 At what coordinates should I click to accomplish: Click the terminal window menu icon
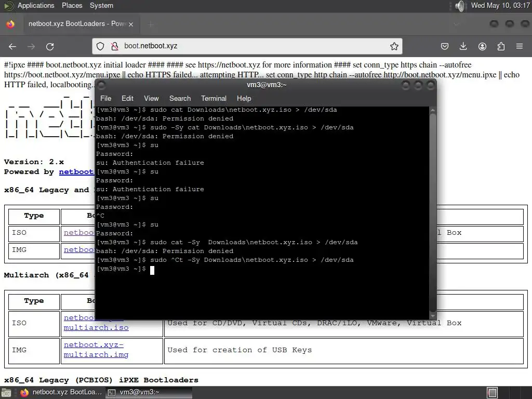coord(101,85)
